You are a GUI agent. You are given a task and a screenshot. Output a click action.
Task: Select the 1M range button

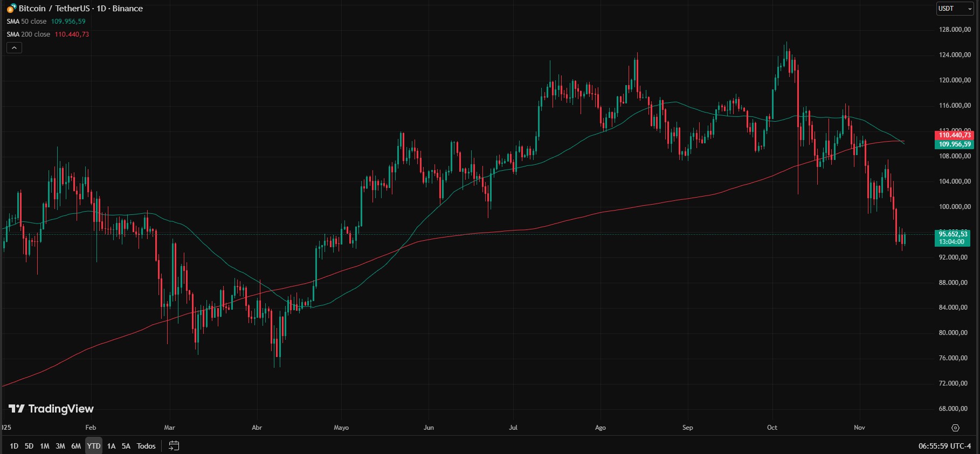[x=45, y=446]
